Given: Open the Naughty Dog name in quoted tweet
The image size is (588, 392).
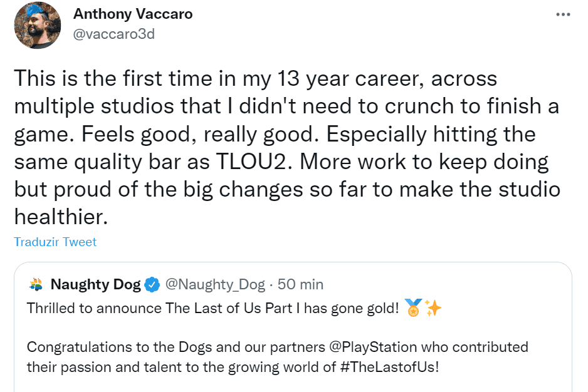Looking at the screenshot, I should (95, 284).
